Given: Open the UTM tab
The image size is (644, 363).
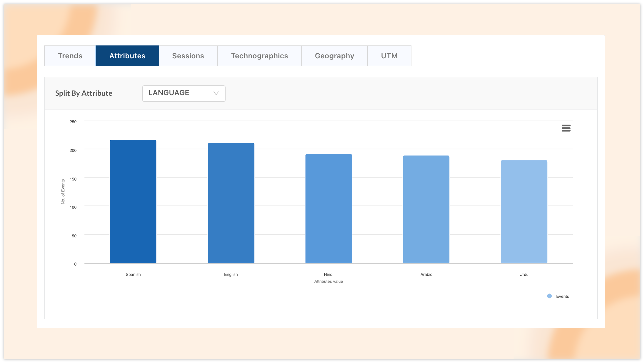Looking at the screenshot, I should click(389, 56).
